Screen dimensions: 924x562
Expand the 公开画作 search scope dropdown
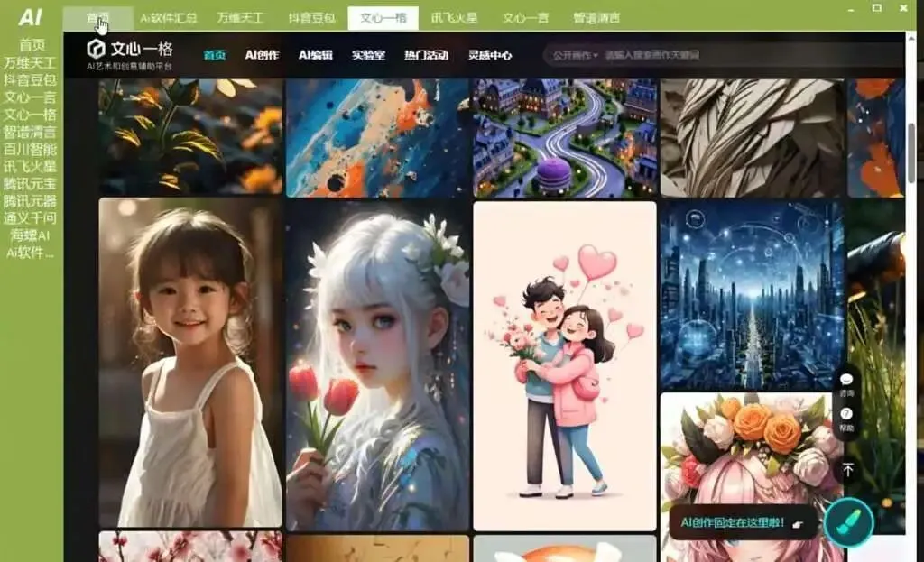[575, 55]
